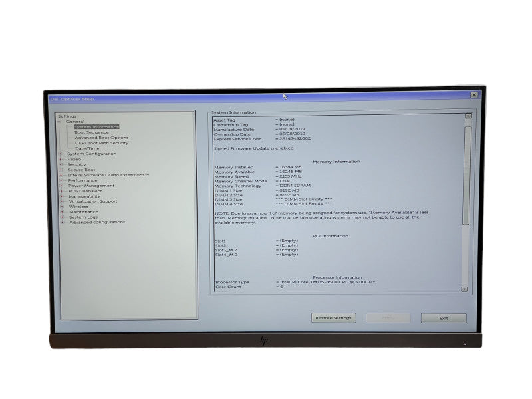The height and width of the screenshot is (399, 532).
Task: Click Signed Firmware Update is enabled text
Action: click(x=254, y=148)
